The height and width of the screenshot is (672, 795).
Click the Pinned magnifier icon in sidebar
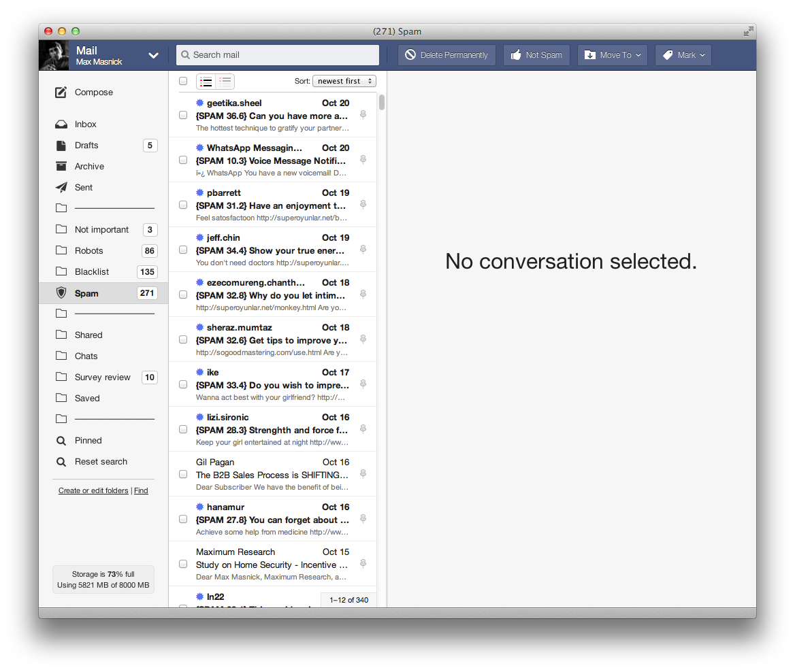[x=61, y=441]
